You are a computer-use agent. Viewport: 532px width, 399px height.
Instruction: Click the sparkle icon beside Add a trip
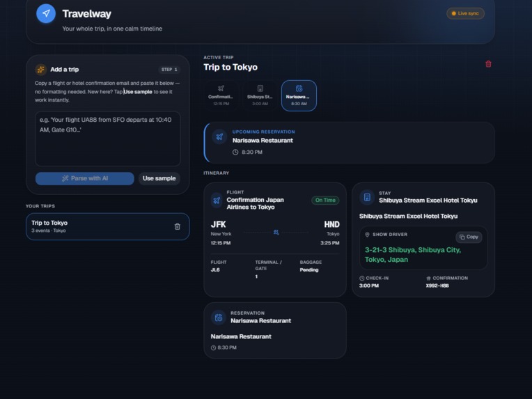point(40,70)
